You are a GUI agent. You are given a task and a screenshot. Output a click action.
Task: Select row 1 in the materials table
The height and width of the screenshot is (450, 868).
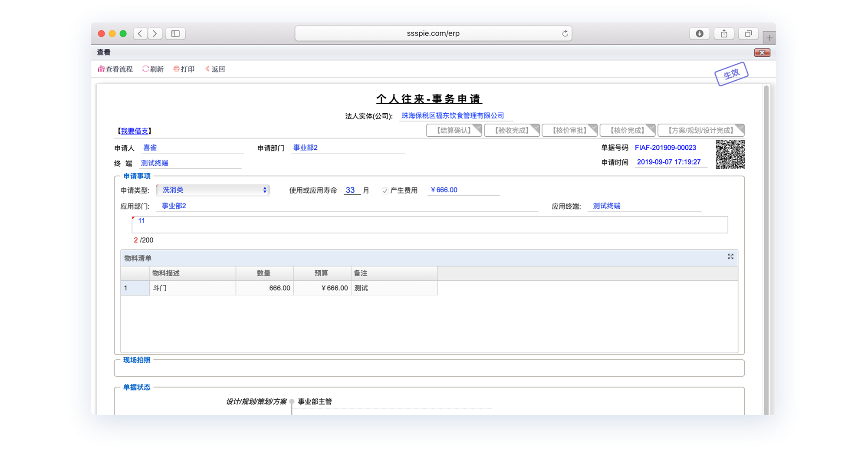click(x=135, y=288)
